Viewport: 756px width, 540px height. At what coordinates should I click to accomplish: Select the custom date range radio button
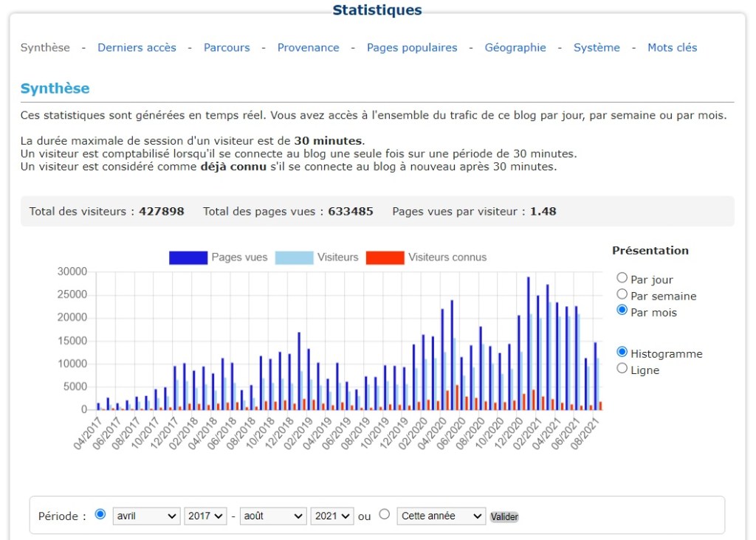click(x=100, y=514)
